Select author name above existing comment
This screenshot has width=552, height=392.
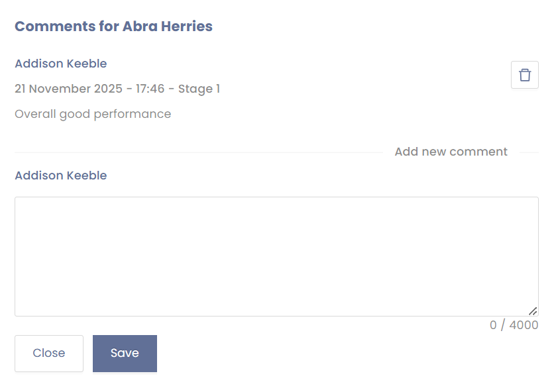[61, 64]
